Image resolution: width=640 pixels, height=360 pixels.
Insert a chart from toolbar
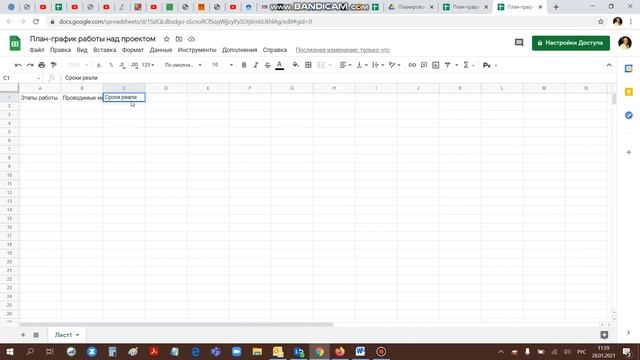(436, 65)
